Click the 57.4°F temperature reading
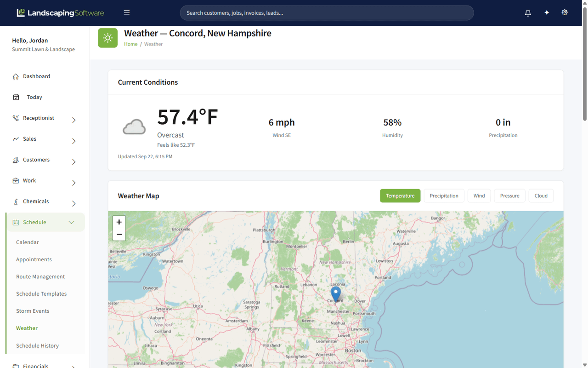588x368 pixels. point(187,117)
